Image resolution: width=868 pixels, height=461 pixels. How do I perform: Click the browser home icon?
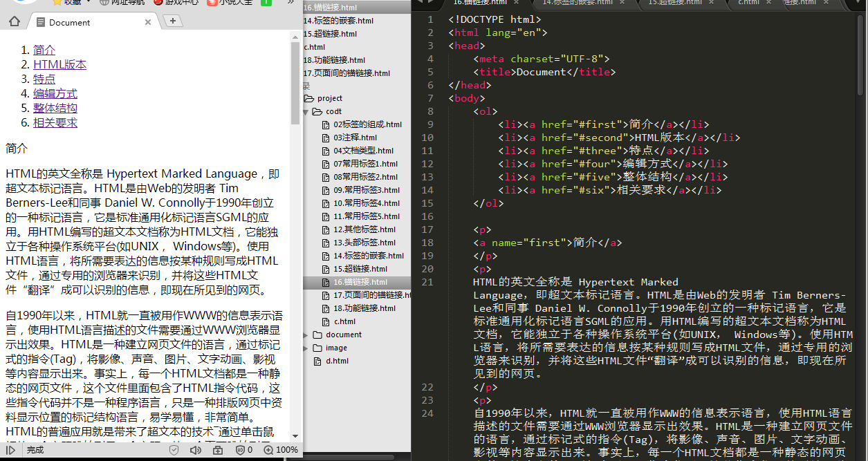[x=14, y=21]
